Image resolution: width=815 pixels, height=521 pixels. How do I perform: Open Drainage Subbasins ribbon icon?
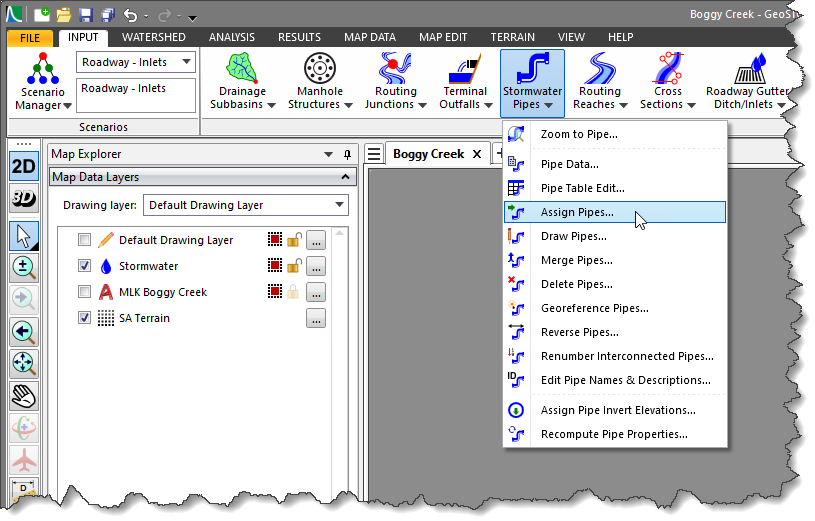click(242, 81)
